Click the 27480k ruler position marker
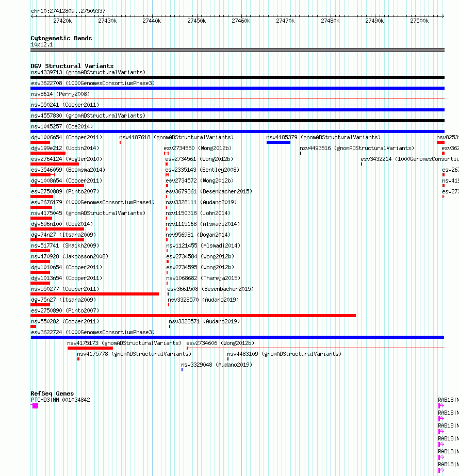The image size is (459, 476). click(x=330, y=21)
